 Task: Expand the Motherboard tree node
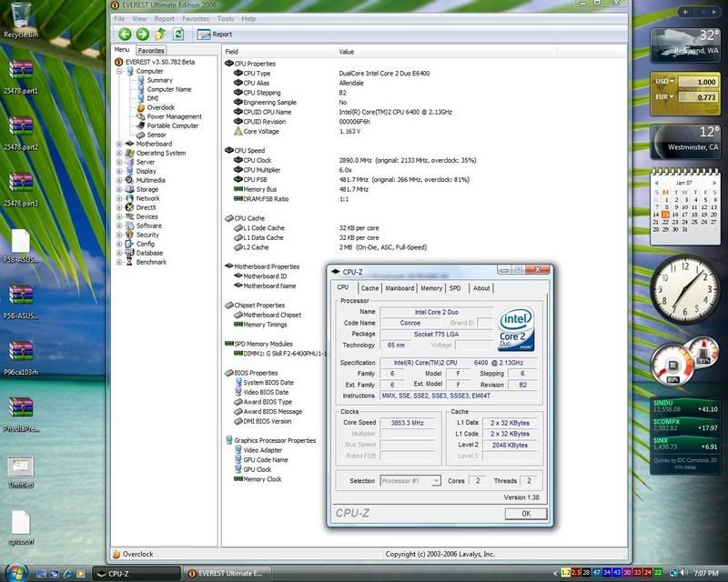(x=119, y=144)
